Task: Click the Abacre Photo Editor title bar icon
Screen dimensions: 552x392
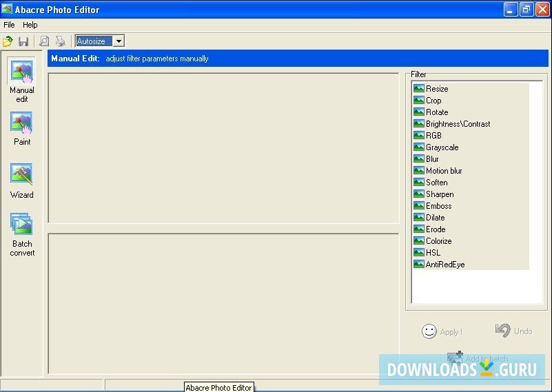Action: [x=7, y=9]
